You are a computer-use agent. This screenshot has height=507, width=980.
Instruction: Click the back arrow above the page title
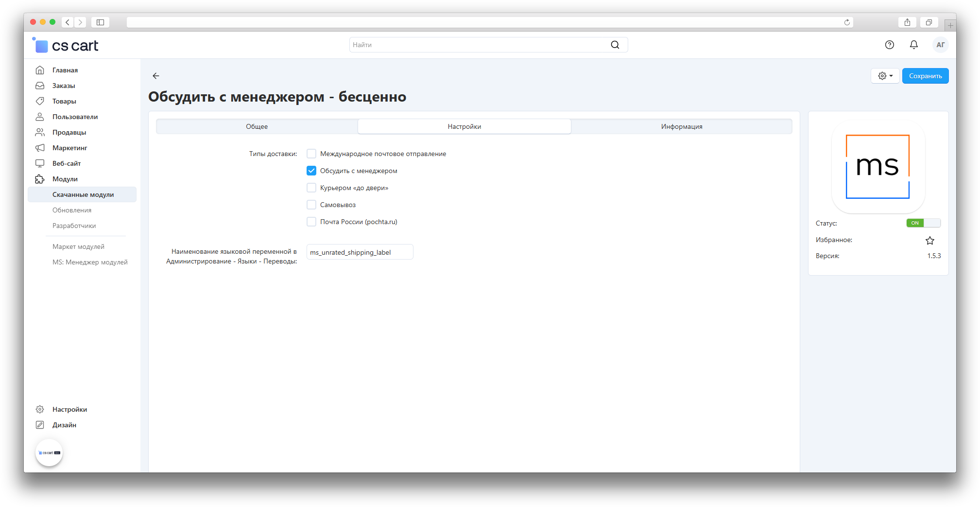pos(156,76)
